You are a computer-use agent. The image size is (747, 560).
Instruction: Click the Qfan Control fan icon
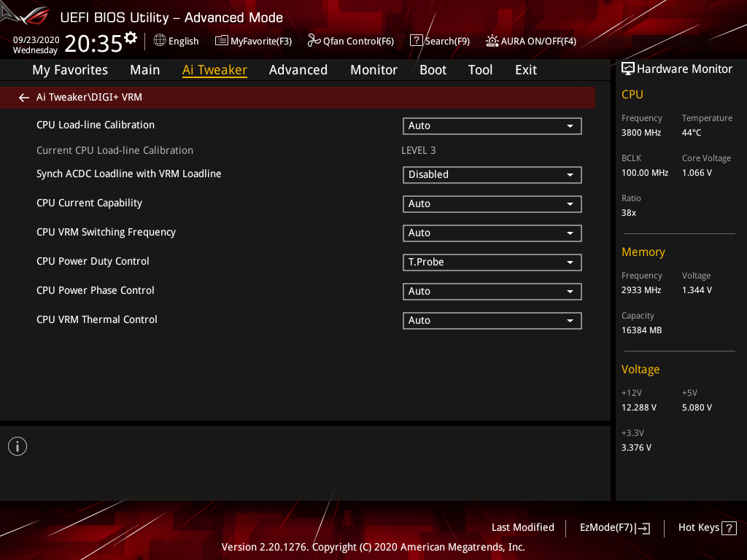(314, 41)
